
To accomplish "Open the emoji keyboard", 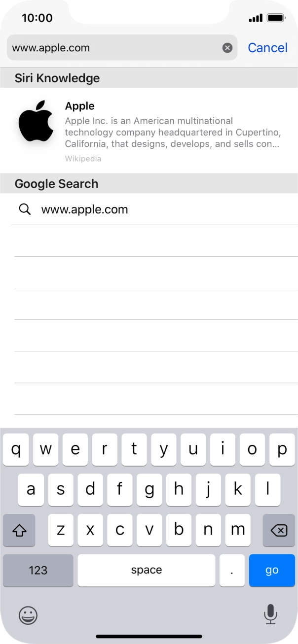I will 27,615.
